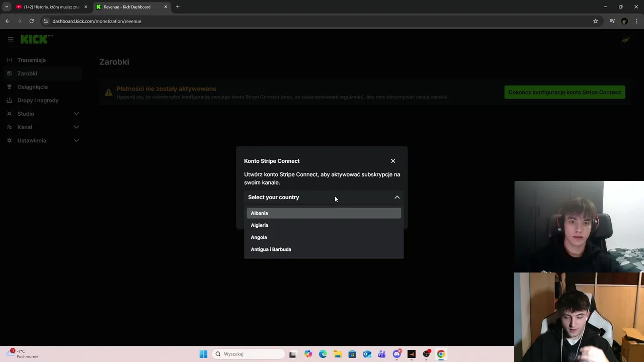
Task: Open Chrome three-dot menu
Action: [637, 21]
